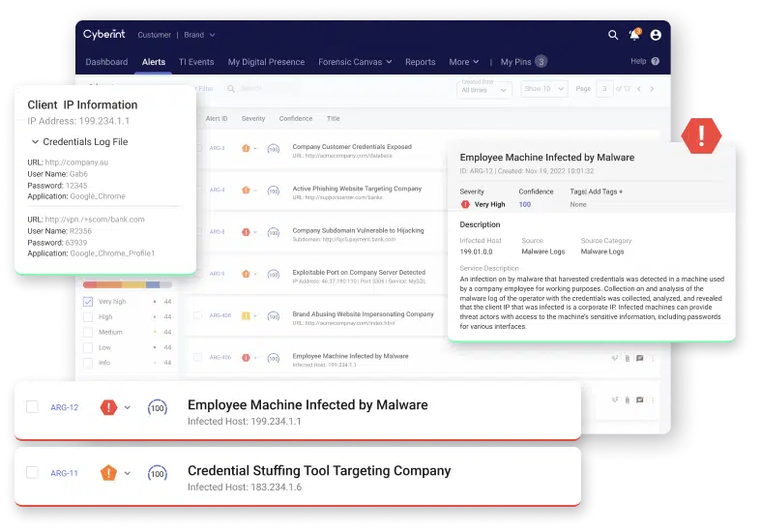Image resolution: width=761 pixels, height=532 pixels.
Task: Click the page number input field
Action: 604,89
